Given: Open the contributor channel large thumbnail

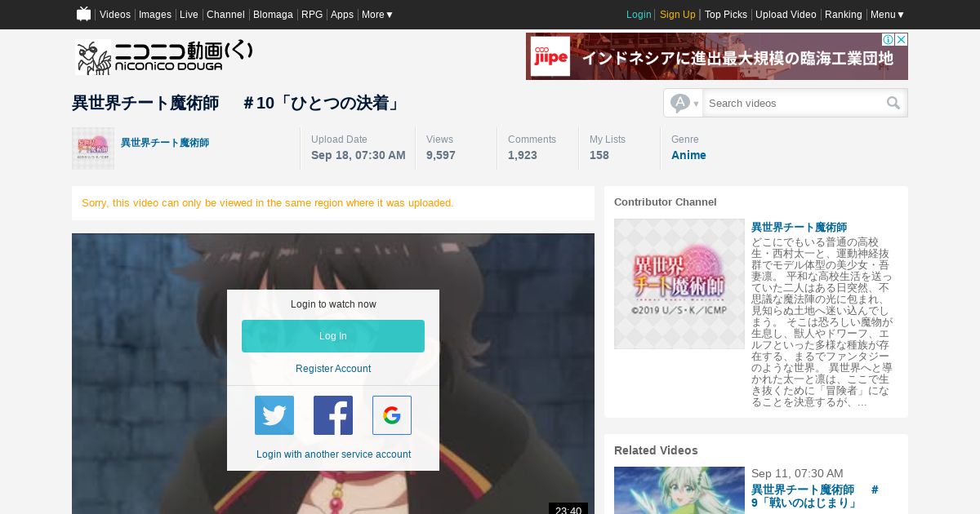Looking at the screenshot, I should pyautogui.click(x=679, y=284).
